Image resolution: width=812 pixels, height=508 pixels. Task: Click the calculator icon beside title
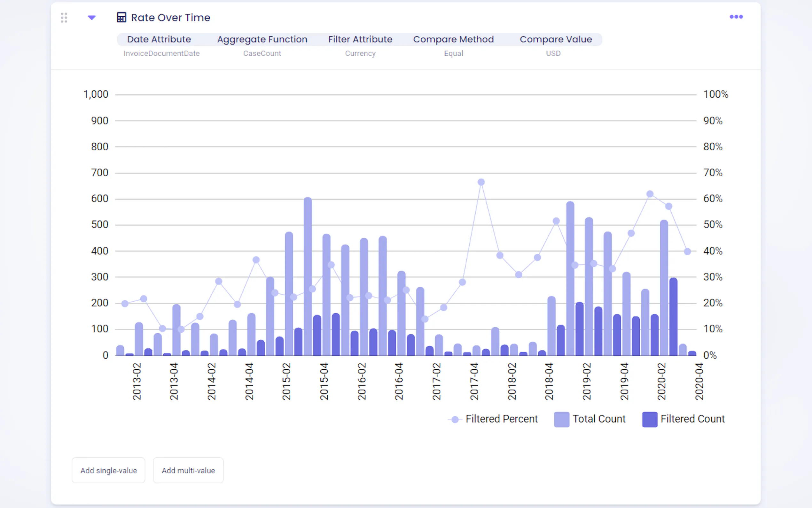pyautogui.click(x=121, y=17)
